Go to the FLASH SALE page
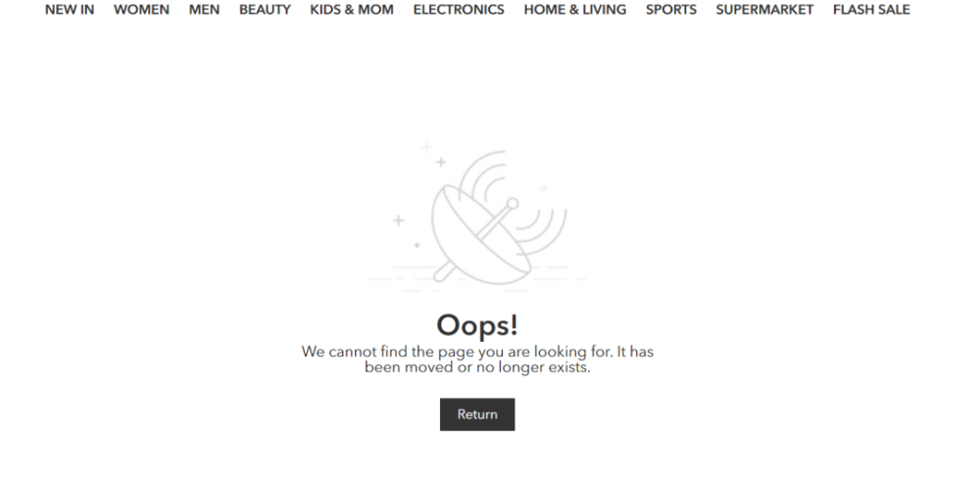980x477 pixels. (871, 10)
